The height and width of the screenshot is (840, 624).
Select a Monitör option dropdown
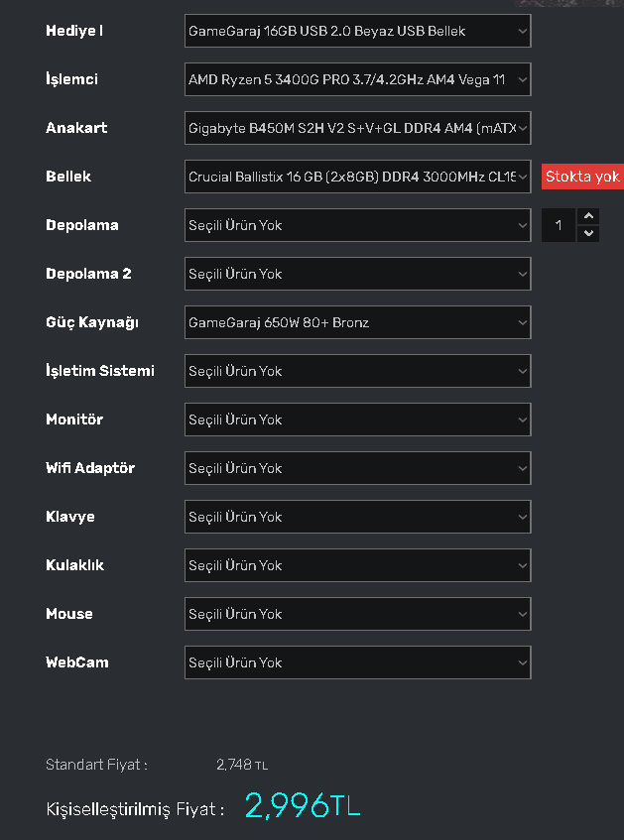[357, 420]
